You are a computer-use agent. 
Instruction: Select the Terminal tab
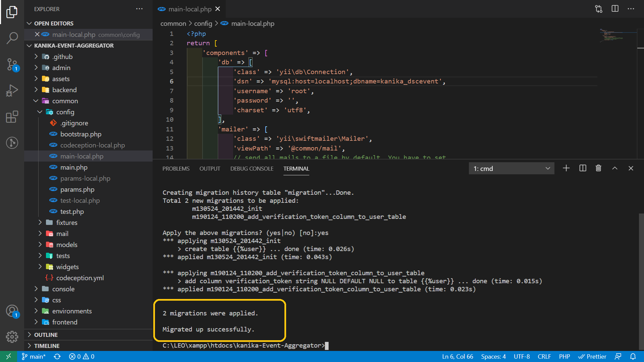296,169
